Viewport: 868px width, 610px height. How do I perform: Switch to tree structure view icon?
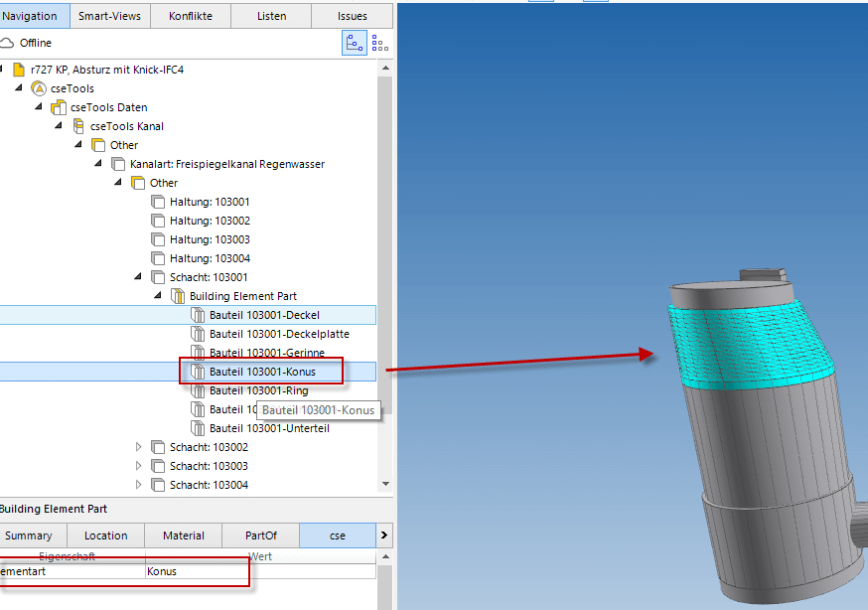[x=354, y=43]
